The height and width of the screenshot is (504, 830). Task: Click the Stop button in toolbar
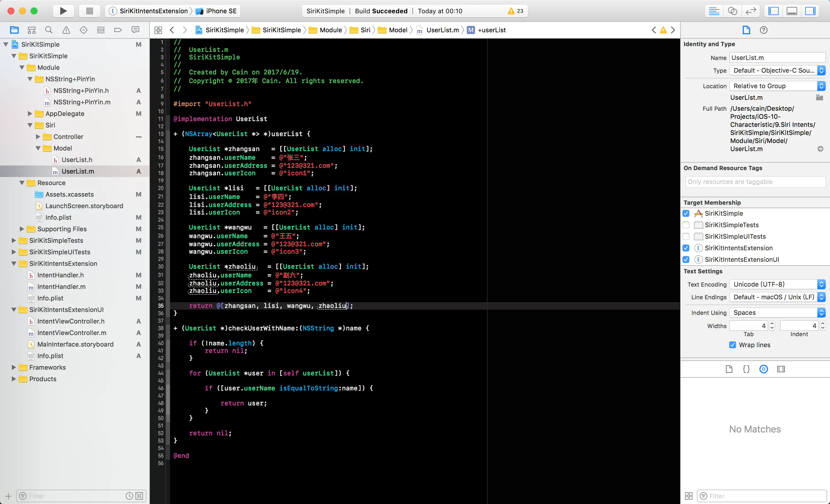(89, 11)
